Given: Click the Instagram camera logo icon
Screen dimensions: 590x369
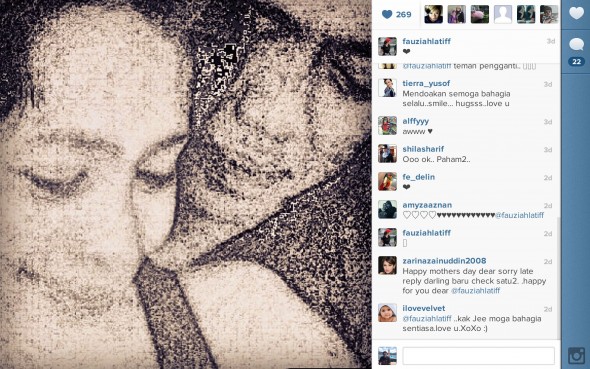Looking at the screenshot, I should tap(576, 355).
